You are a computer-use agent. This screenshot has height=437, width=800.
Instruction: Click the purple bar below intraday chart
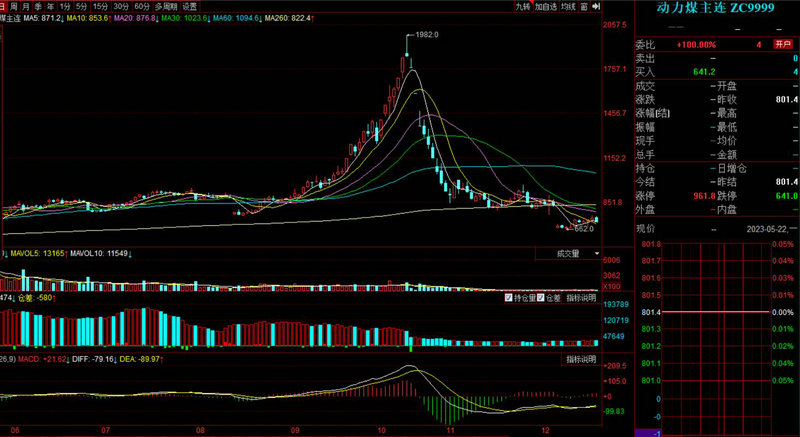point(646,432)
